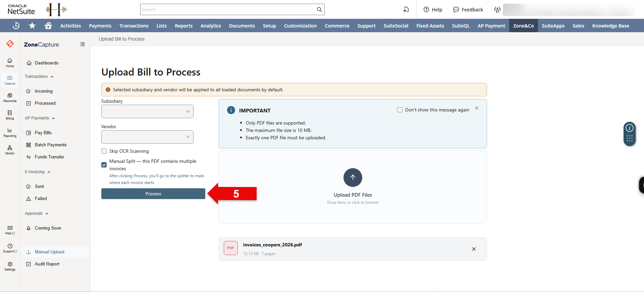Screen dimensions: 644x292
Task: Select Capture in the left rail
Action: 10,80
